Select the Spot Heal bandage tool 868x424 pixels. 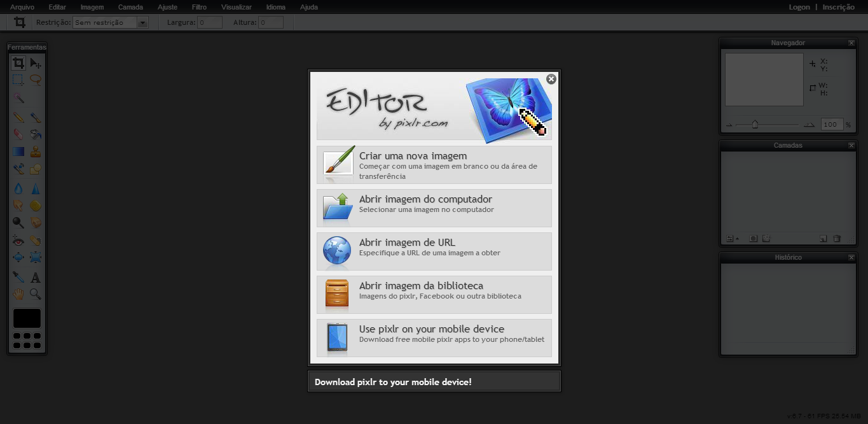click(36, 241)
